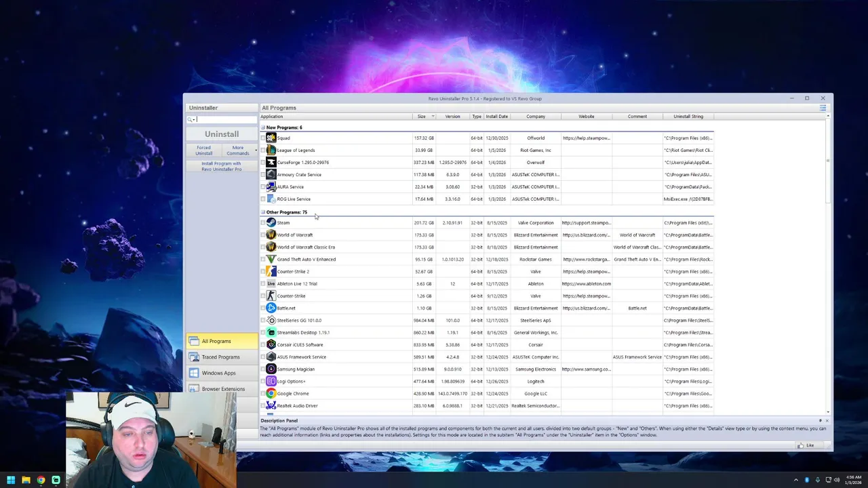Collapse the New Programs group
This screenshot has height=488, width=868.
(x=263, y=127)
